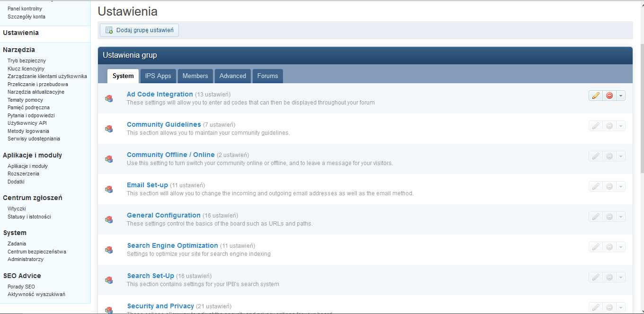
Task: Click the red delete icon for Ad Code Integration
Action: (x=609, y=96)
